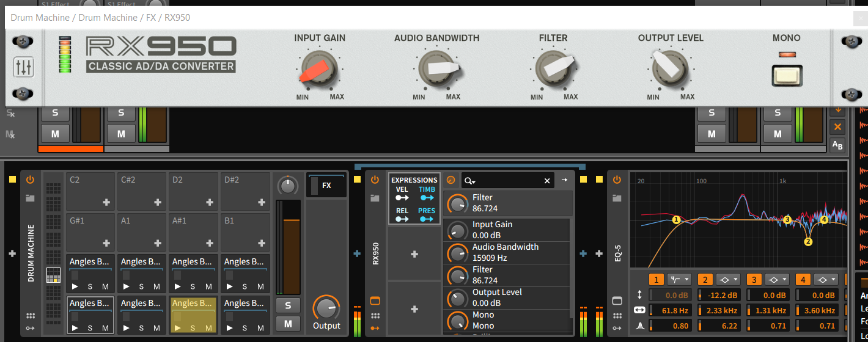The image size is (868, 342).
Task: Click the EQ-5 band frequency double-arrow icon
Action: coord(640,310)
